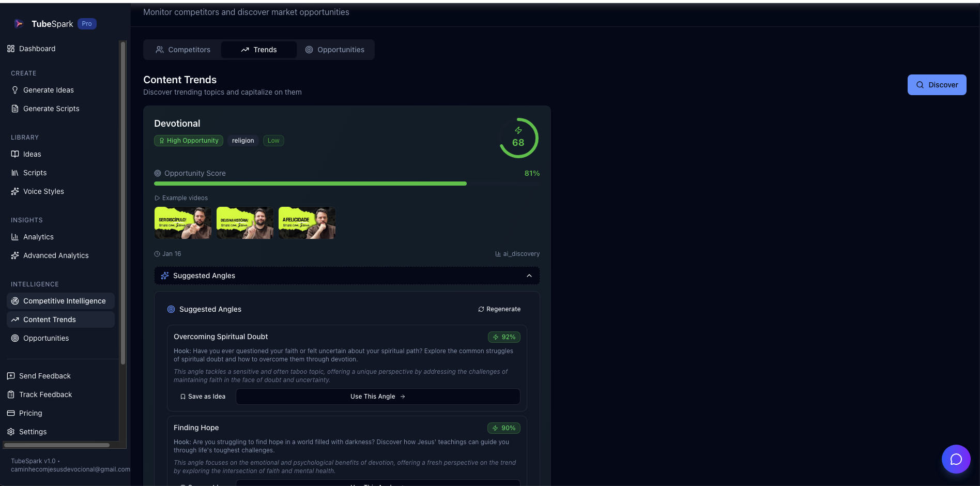
Task: Click the 81% opportunity score value
Action: (532, 173)
